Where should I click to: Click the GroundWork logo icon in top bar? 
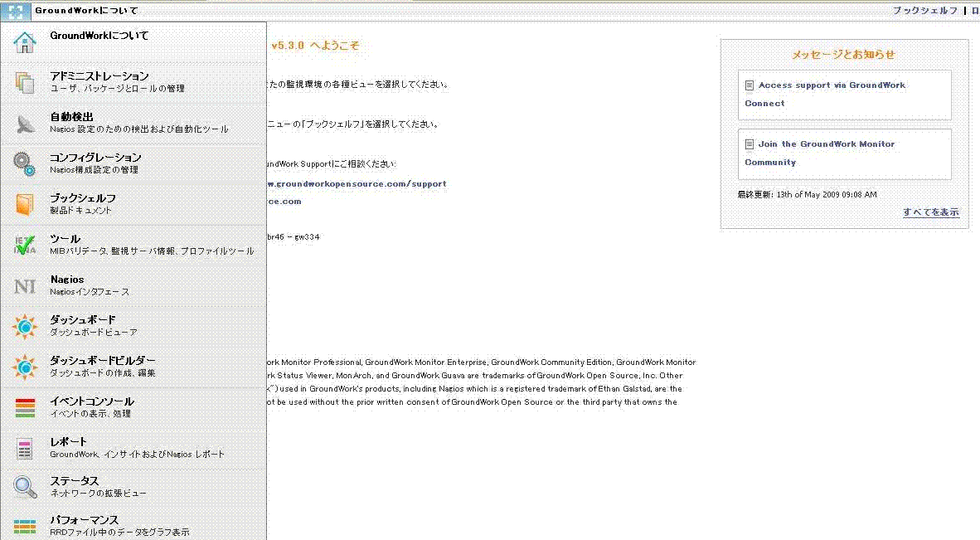tap(15, 11)
